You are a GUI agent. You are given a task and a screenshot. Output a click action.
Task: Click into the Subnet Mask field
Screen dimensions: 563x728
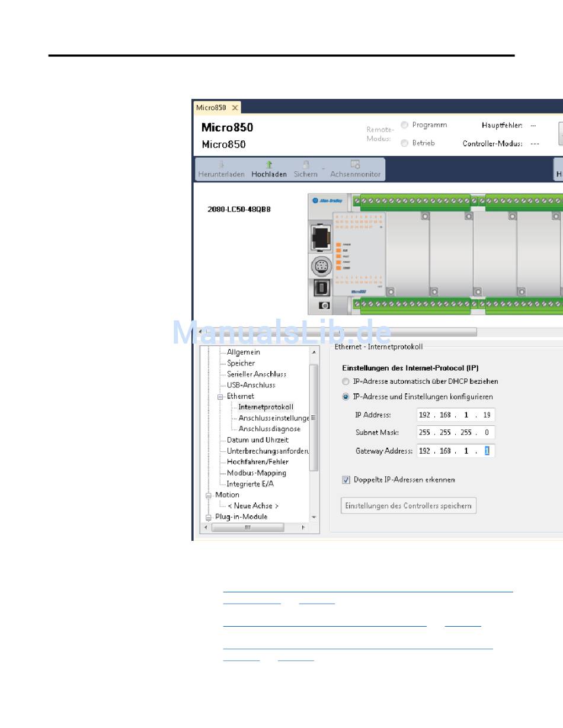click(456, 432)
